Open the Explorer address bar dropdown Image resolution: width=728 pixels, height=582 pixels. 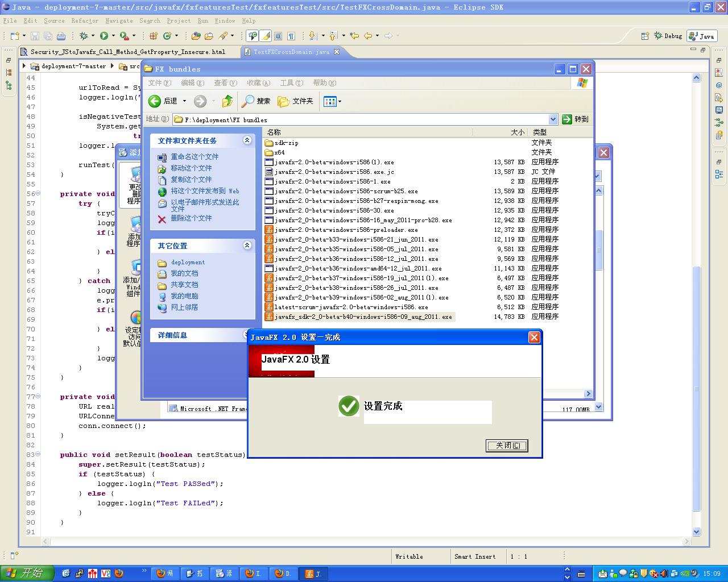click(x=553, y=119)
